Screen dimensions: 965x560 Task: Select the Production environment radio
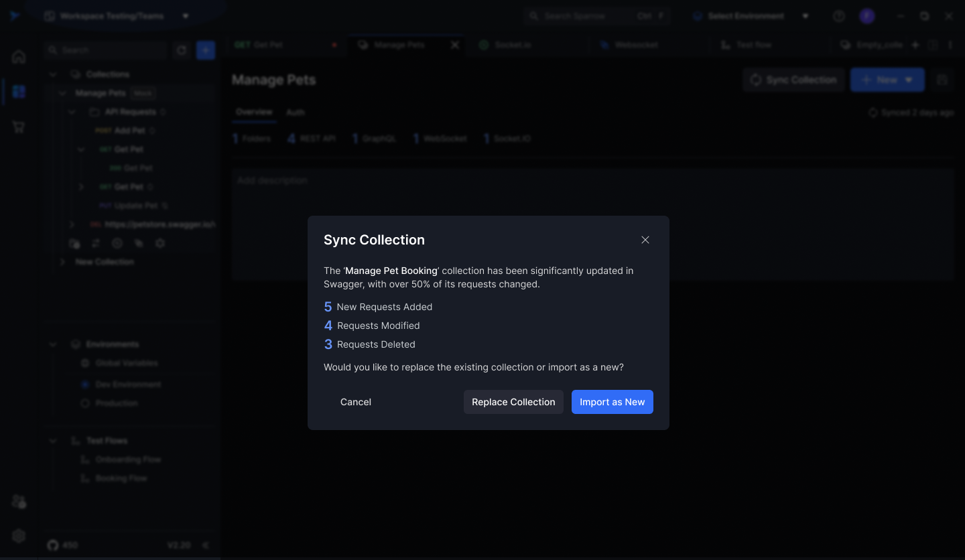click(x=85, y=403)
